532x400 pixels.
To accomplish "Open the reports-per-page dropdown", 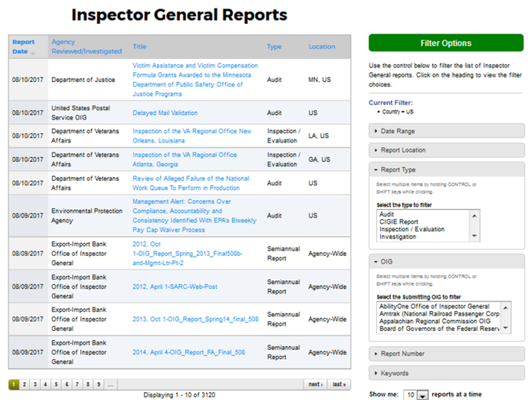I will pos(415,395).
